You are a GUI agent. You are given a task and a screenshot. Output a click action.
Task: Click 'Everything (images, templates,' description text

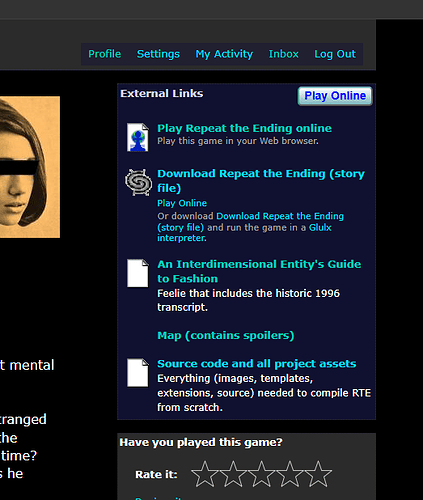coord(235,379)
